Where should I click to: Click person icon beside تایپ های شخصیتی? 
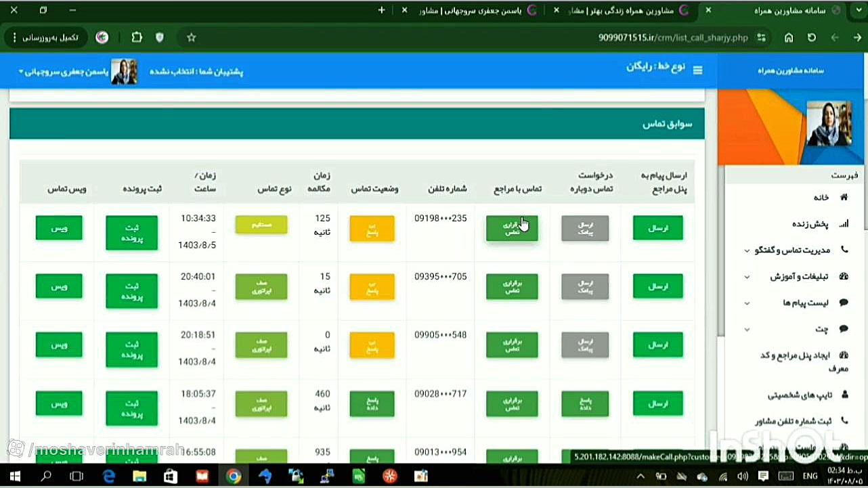(x=844, y=394)
